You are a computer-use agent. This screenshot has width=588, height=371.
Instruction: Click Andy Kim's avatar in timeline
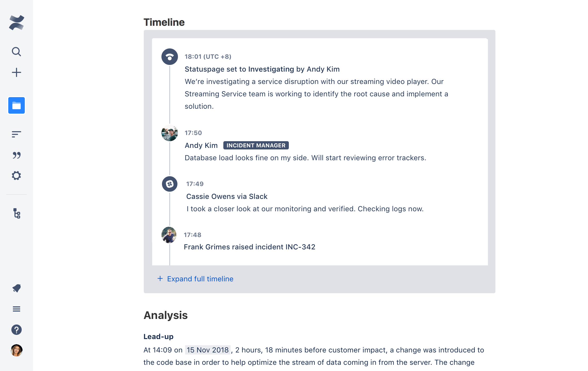(x=169, y=133)
